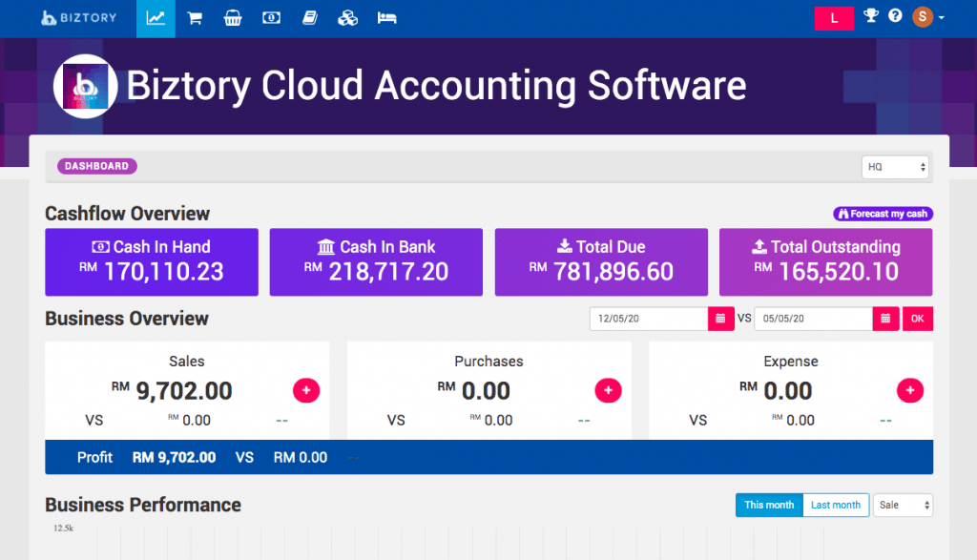Open the HQ branch selector dropdown
Image resolution: width=977 pixels, height=560 pixels.
click(895, 167)
